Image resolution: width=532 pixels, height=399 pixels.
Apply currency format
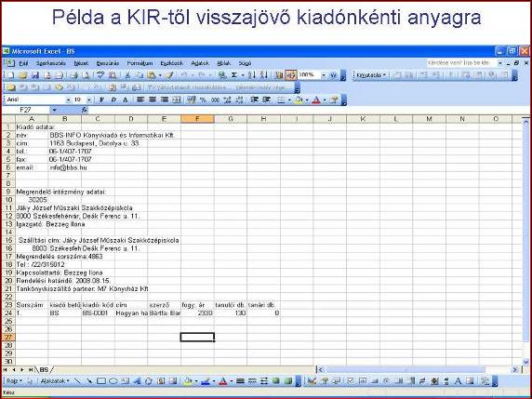tap(192, 100)
